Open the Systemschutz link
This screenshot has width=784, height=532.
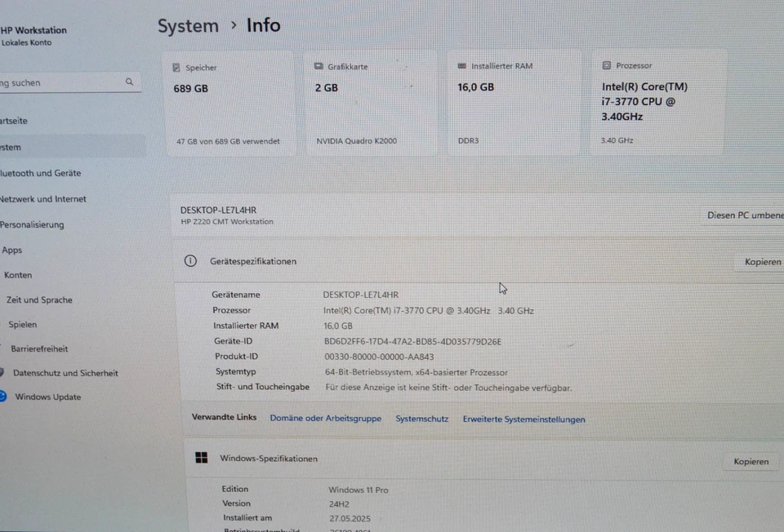point(421,417)
